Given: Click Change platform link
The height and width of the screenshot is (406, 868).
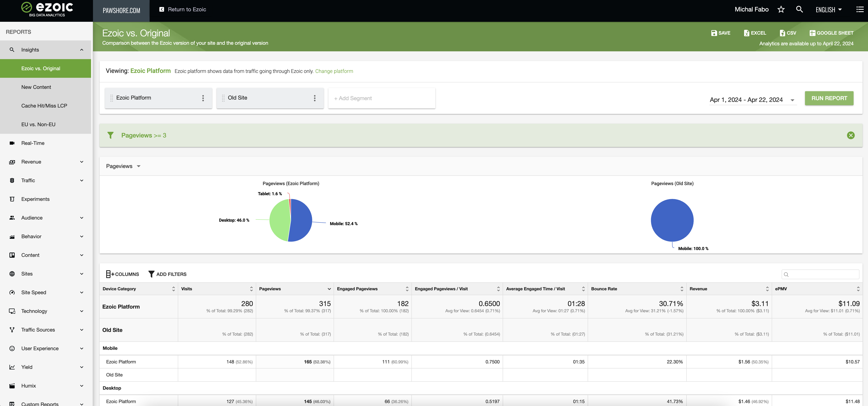Looking at the screenshot, I should (x=334, y=71).
